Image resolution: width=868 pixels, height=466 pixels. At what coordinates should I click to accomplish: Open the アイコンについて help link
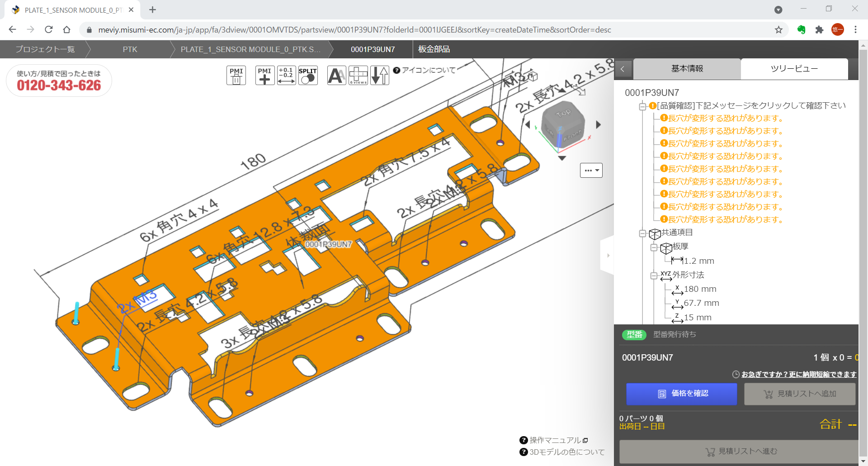425,70
